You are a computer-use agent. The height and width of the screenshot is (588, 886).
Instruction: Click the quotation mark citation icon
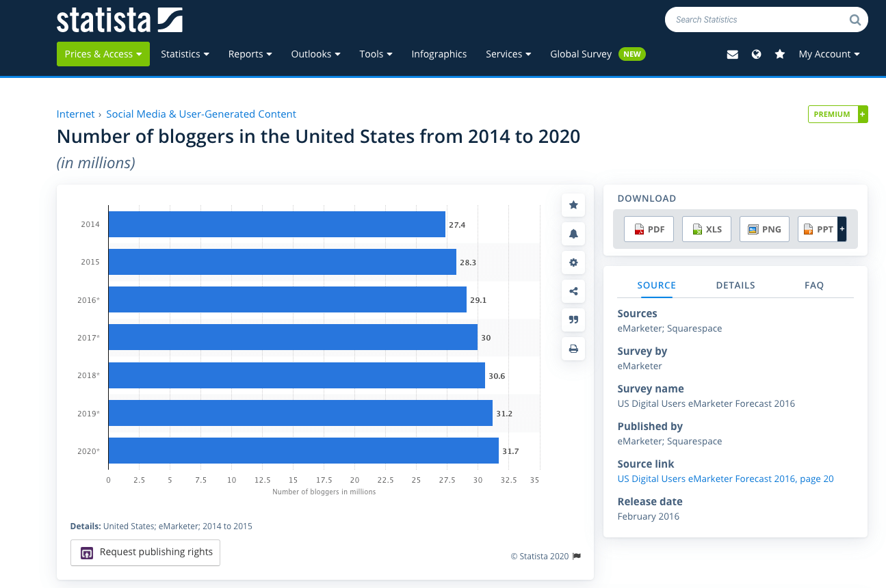pyautogui.click(x=573, y=320)
